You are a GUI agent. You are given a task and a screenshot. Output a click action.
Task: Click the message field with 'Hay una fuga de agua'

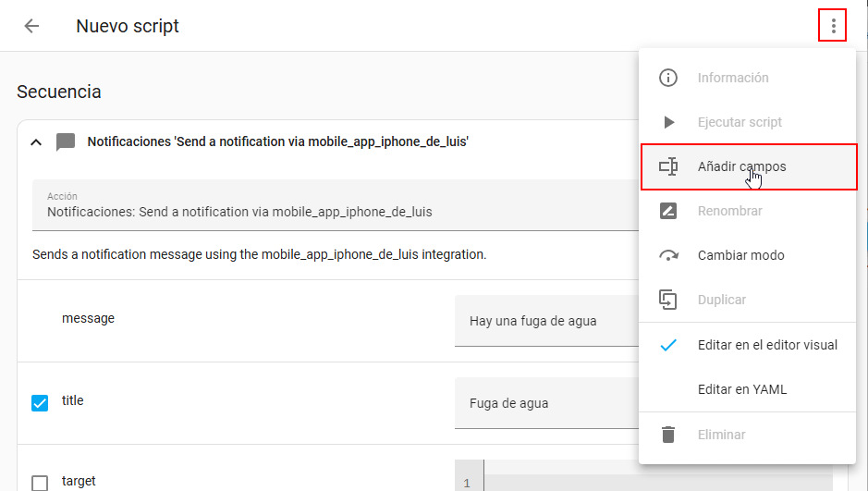tap(545, 322)
